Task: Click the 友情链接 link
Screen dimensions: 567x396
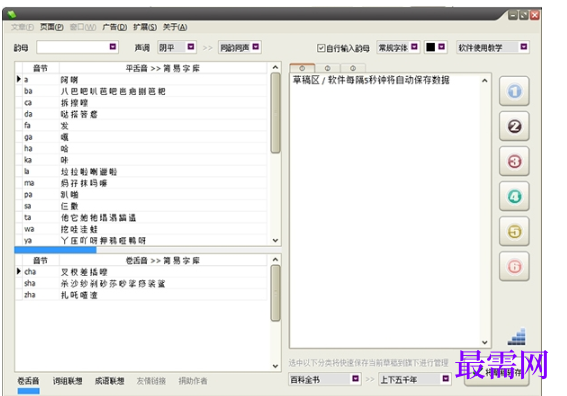Action: [x=151, y=381]
